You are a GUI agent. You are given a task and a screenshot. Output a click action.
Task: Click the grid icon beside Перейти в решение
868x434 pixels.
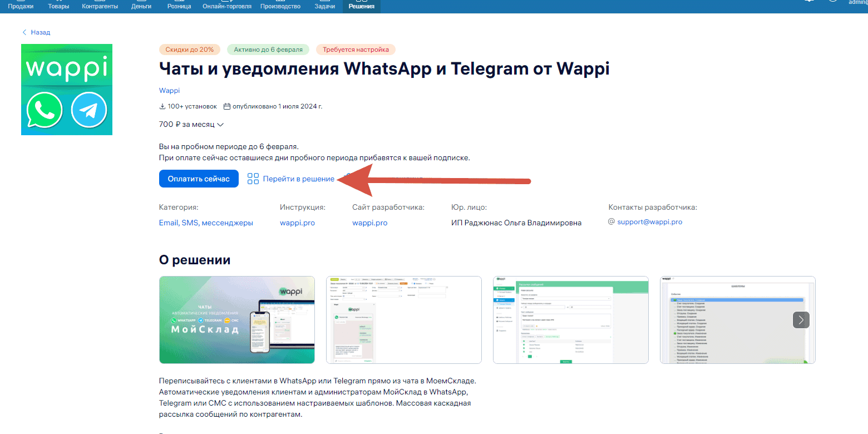coord(253,179)
